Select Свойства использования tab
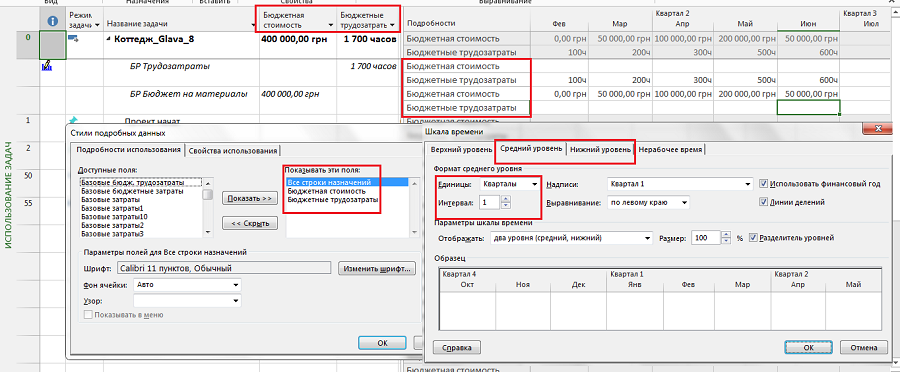 pos(232,150)
